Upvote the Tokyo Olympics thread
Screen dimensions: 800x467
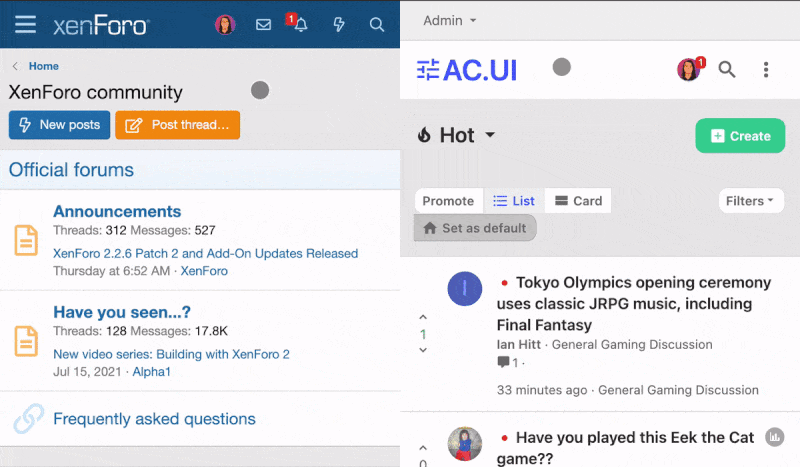pos(423,317)
